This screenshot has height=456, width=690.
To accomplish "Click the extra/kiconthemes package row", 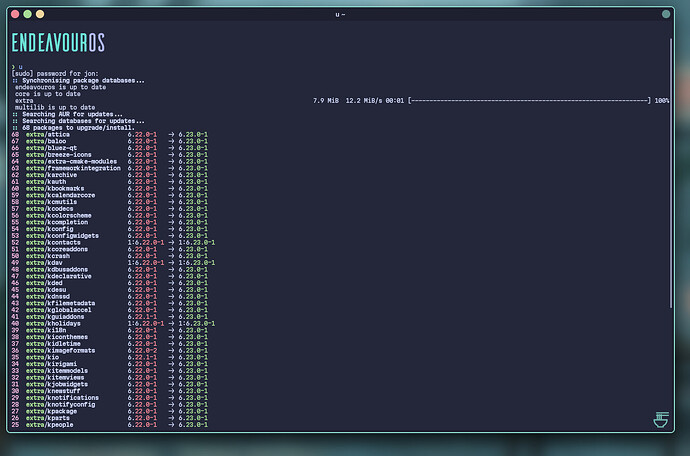I will point(110,337).
